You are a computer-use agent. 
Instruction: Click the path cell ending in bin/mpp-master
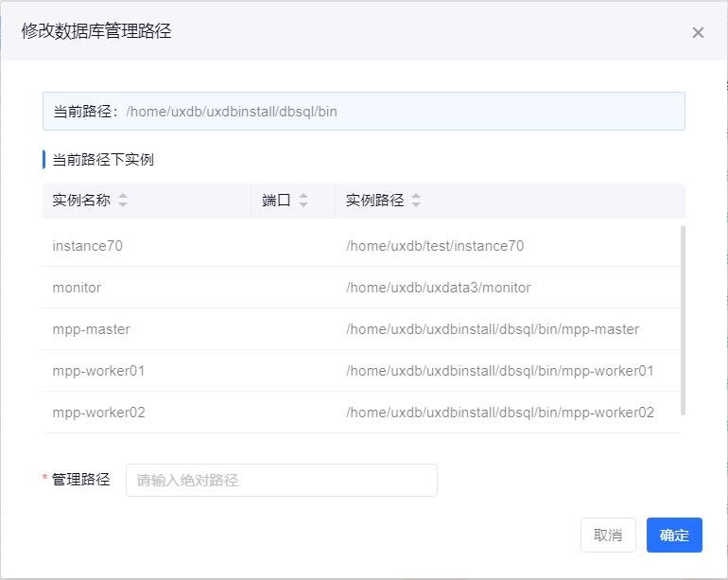pos(493,329)
